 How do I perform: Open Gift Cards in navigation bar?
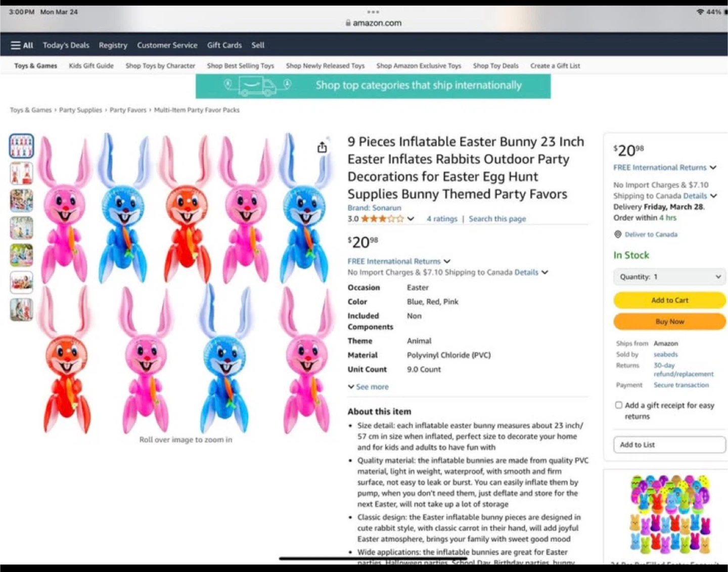pos(224,45)
